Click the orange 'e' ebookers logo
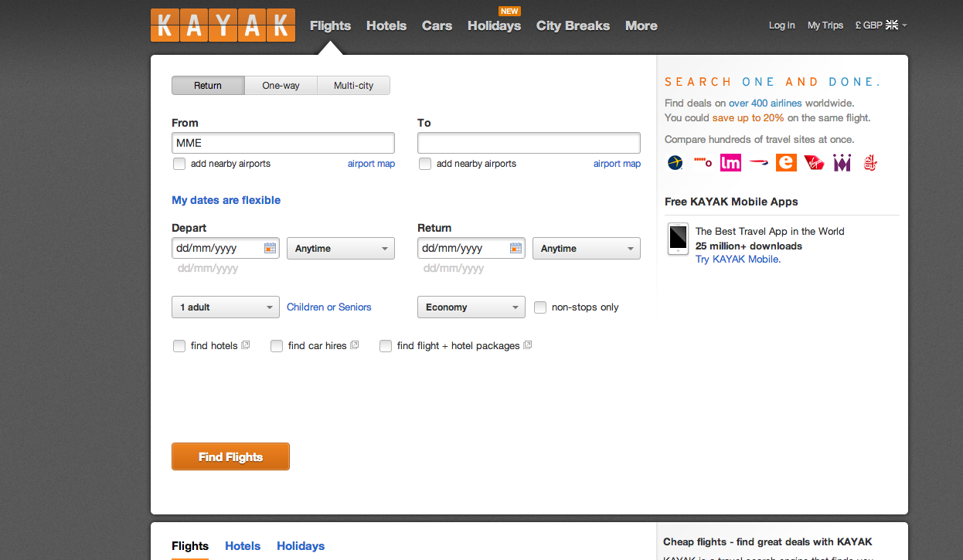This screenshot has height=560, width=963. (x=786, y=163)
